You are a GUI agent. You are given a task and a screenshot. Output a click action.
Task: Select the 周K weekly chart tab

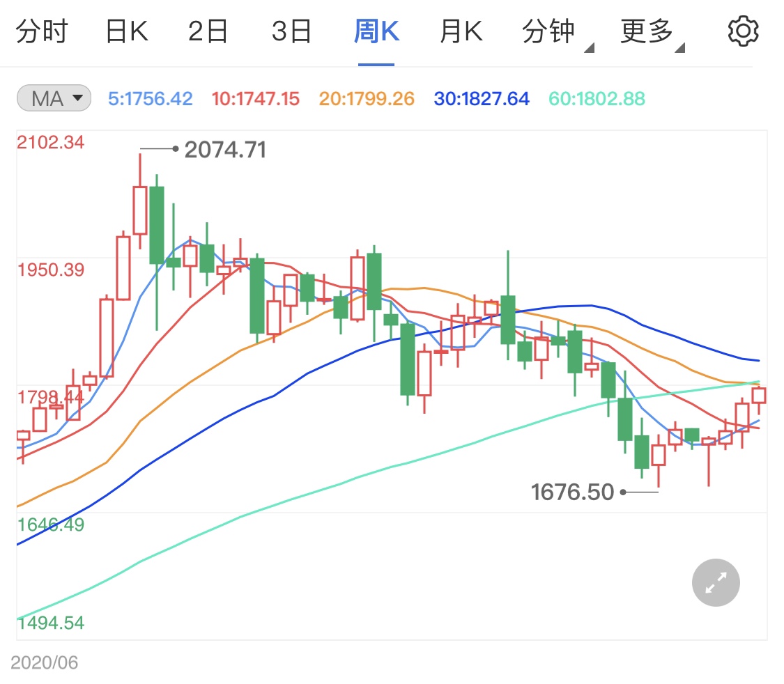pos(376,32)
